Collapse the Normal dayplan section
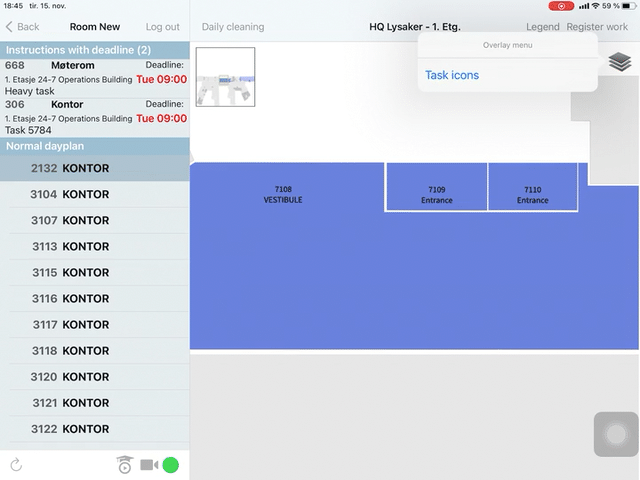Screen dimensions: 640x480 pyautogui.click(x=94, y=146)
